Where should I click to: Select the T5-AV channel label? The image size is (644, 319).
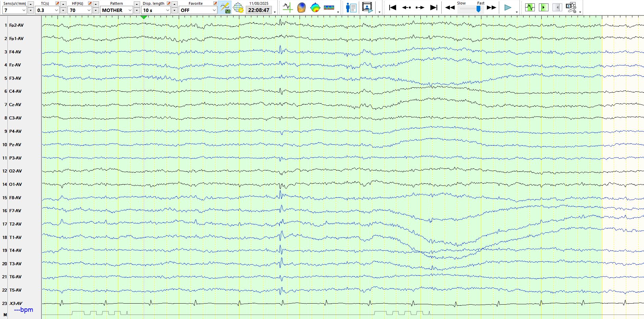[15, 290]
